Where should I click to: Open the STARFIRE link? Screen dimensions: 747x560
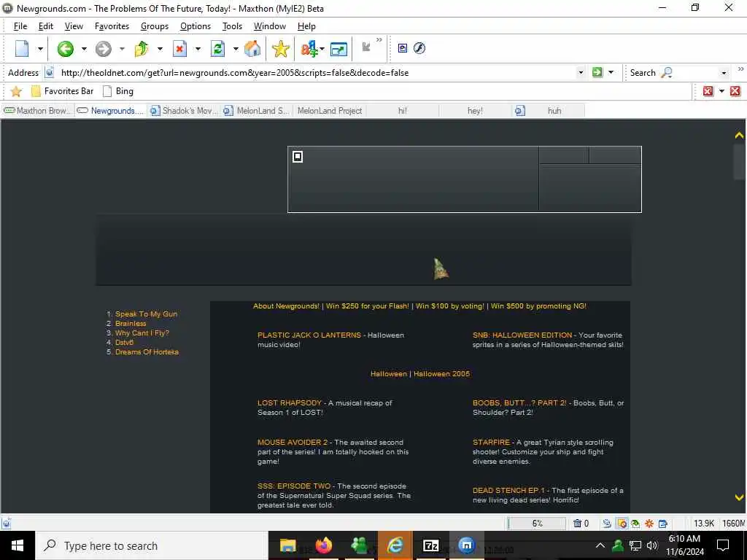(x=491, y=443)
